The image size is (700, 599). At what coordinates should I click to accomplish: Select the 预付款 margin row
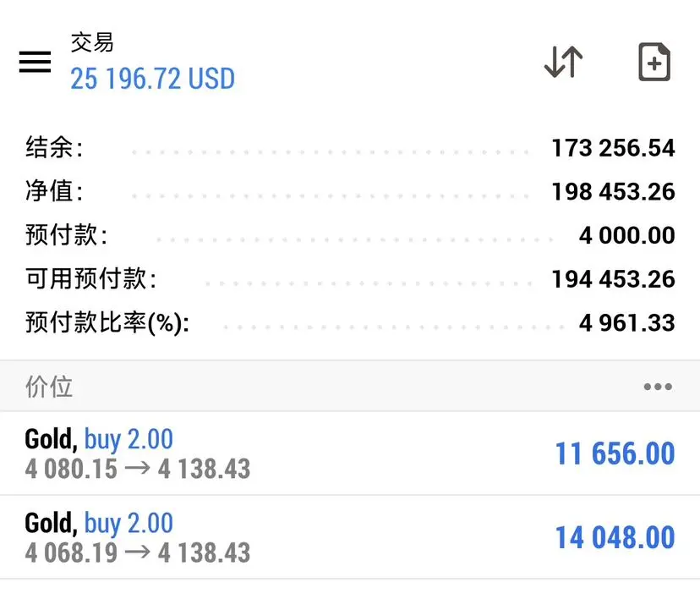[x=350, y=235]
